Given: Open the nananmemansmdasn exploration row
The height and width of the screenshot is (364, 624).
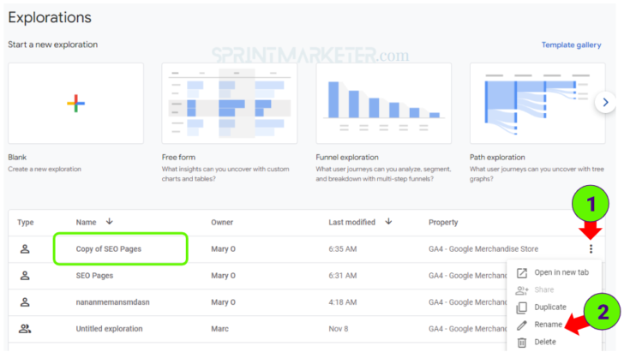Looking at the screenshot, I should (117, 302).
